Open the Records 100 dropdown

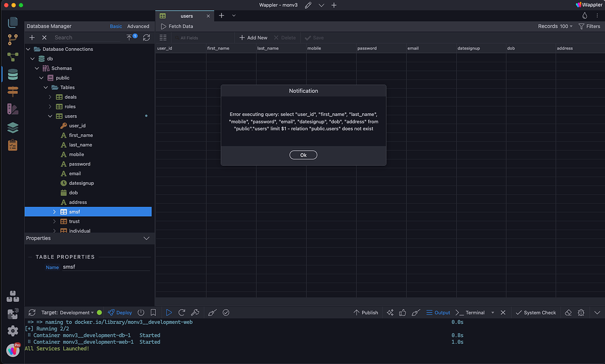pyautogui.click(x=555, y=26)
